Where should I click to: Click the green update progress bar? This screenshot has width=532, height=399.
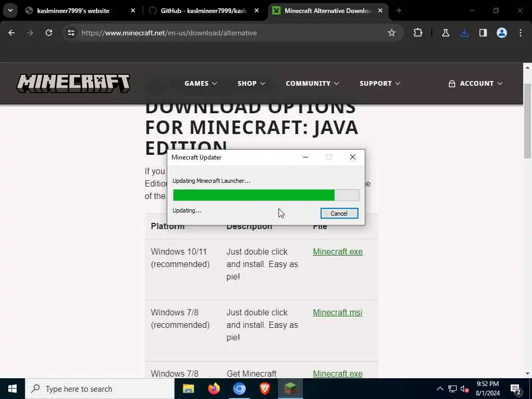tap(266, 195)
